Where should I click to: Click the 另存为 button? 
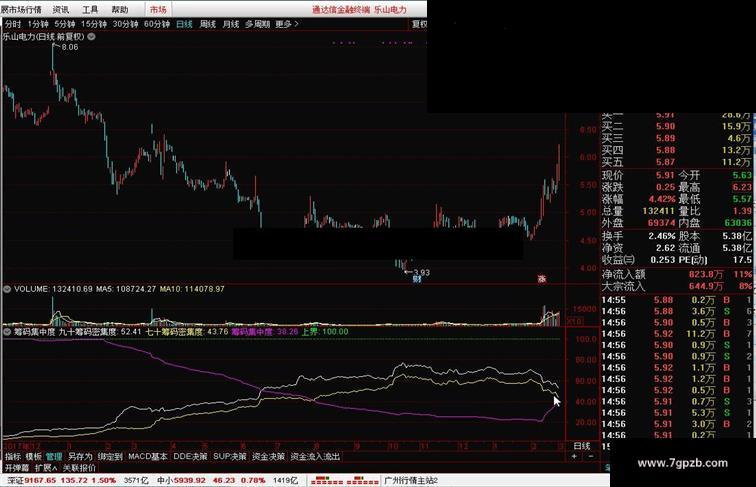(x=80, y=456)
